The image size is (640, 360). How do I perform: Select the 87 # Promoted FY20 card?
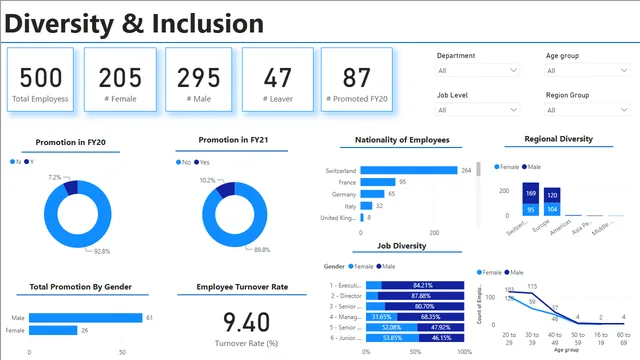[357, 79]
